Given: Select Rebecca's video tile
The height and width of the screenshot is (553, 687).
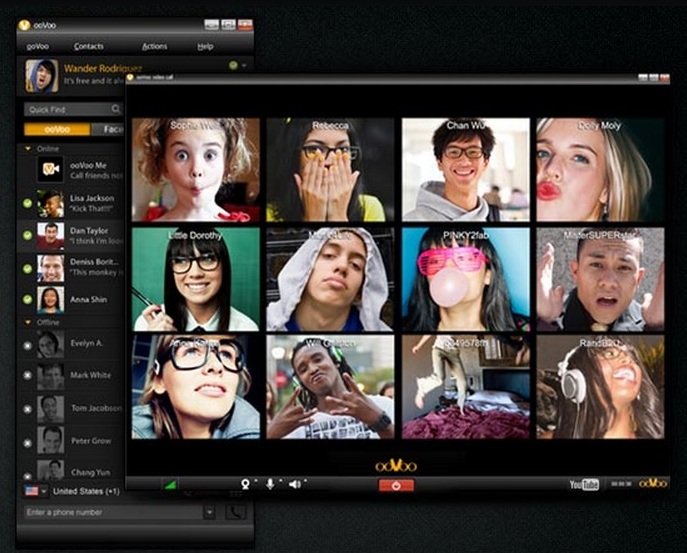Looking at the screenshot, I should 330,170.
